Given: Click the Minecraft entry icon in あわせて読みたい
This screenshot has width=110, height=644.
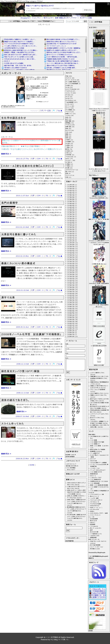Looking at the screenshot, I should [x=90, y=589].
